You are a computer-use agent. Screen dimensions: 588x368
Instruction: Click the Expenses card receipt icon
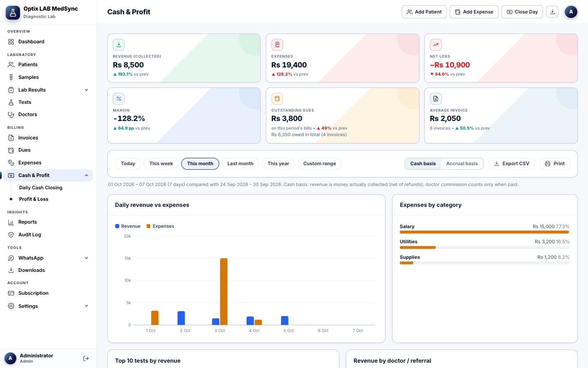coord(277,45)
